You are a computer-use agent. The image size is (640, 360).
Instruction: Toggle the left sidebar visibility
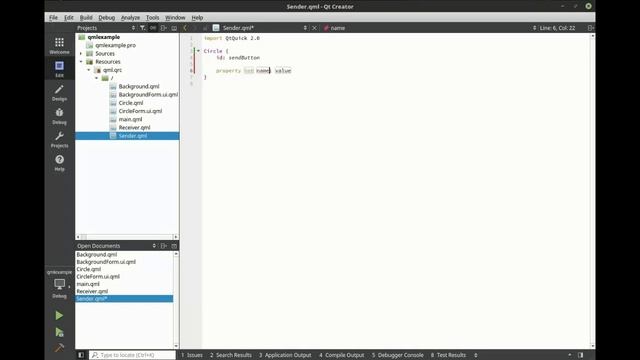click(81, 355)
